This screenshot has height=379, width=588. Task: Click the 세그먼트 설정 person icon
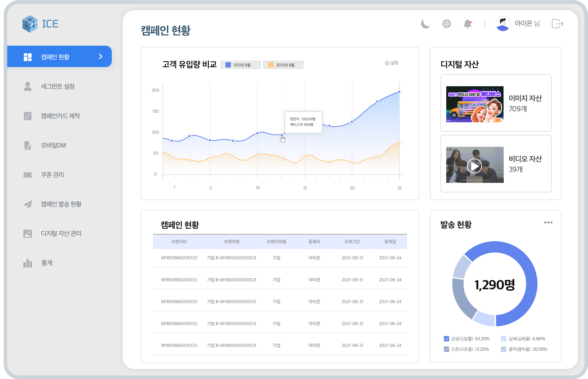[28, 86]
